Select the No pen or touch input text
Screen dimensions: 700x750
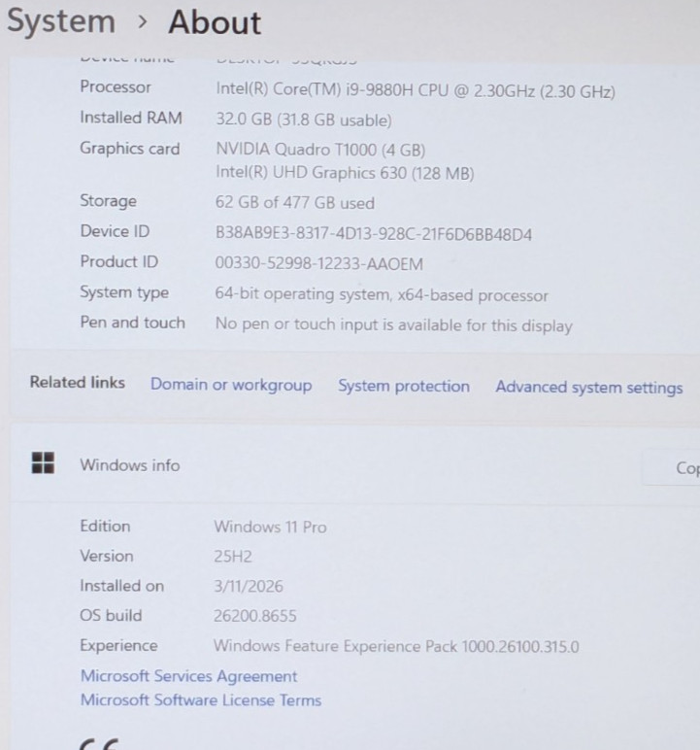pyautogui.click(x=393, y=324)
